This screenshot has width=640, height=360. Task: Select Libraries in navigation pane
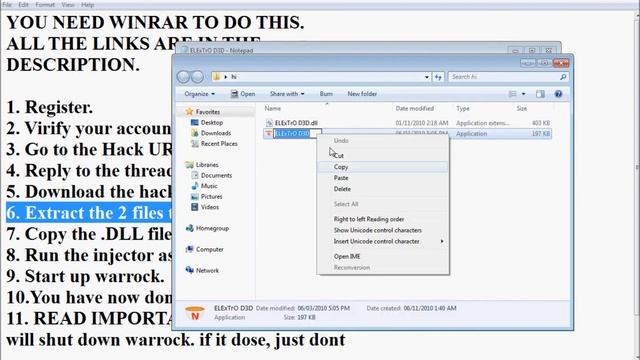tap(207, 165)
